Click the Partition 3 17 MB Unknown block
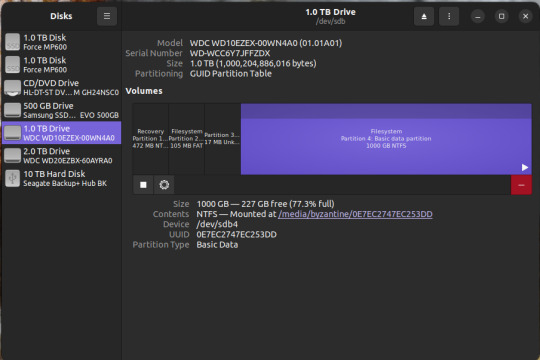 (222, 139)
